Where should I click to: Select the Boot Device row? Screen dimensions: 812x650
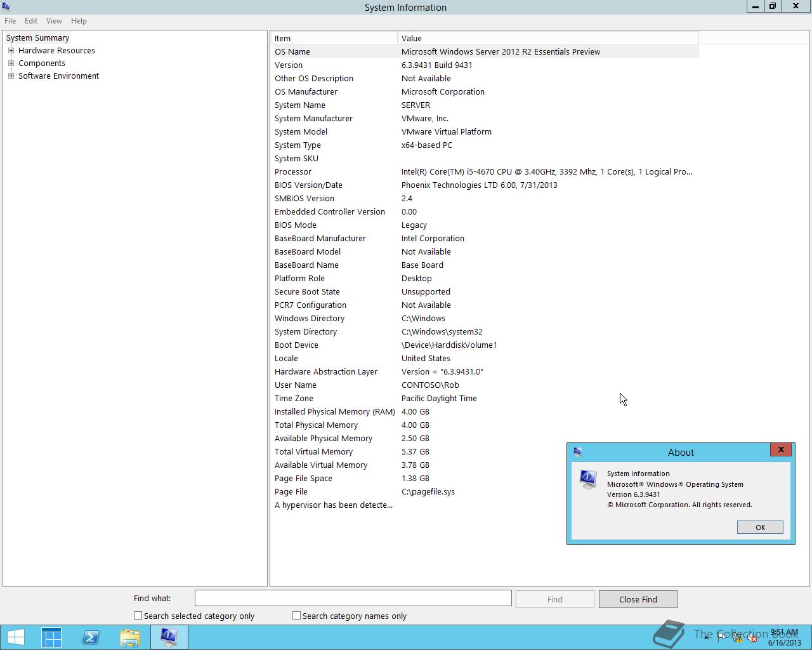pos(485,345)
